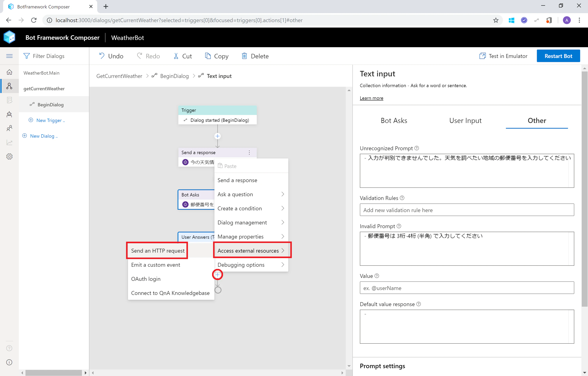The width and height of the screenshot is (588, 376).
Task: Open the Bot Responses checklist icon
Action: 9,100
